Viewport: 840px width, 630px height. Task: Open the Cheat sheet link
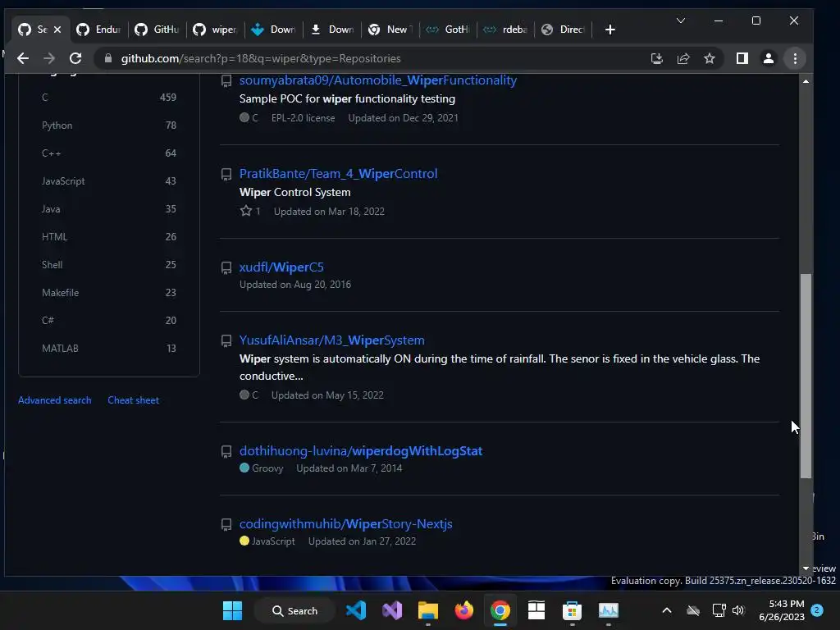point(134,400)
